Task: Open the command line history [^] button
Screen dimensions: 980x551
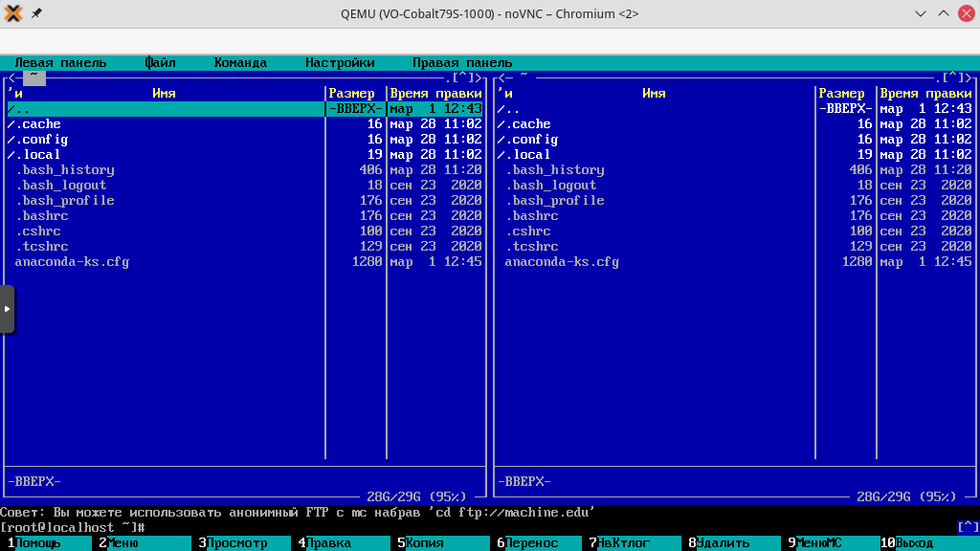Action: click(969, 527)
